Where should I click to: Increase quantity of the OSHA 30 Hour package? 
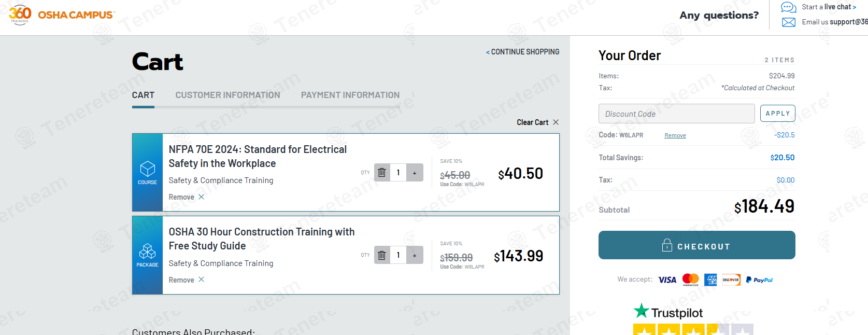(415, 255)
